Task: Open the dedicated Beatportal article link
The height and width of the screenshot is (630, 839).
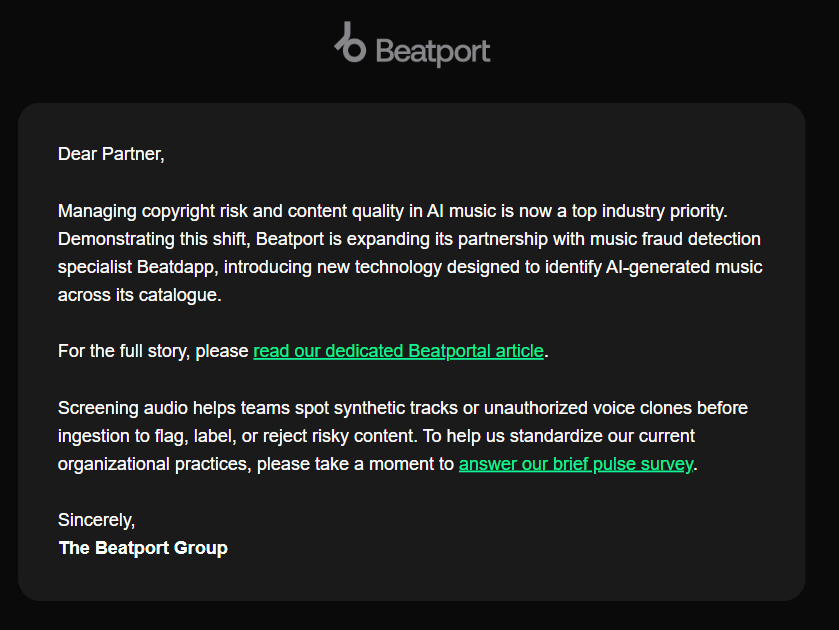Action: point(398,351)
